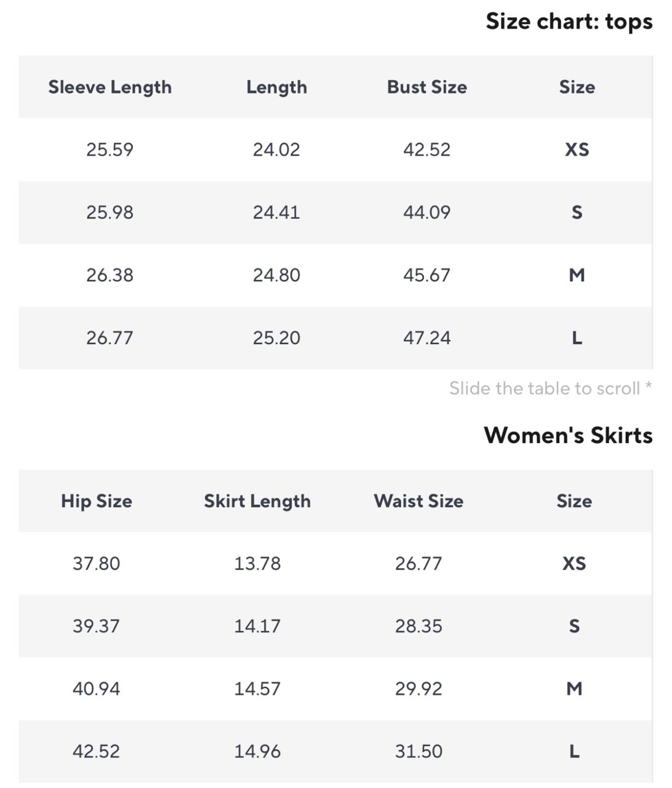Select the Waist Size column header
Screen dimensions: 672x788
coord(418,501)
